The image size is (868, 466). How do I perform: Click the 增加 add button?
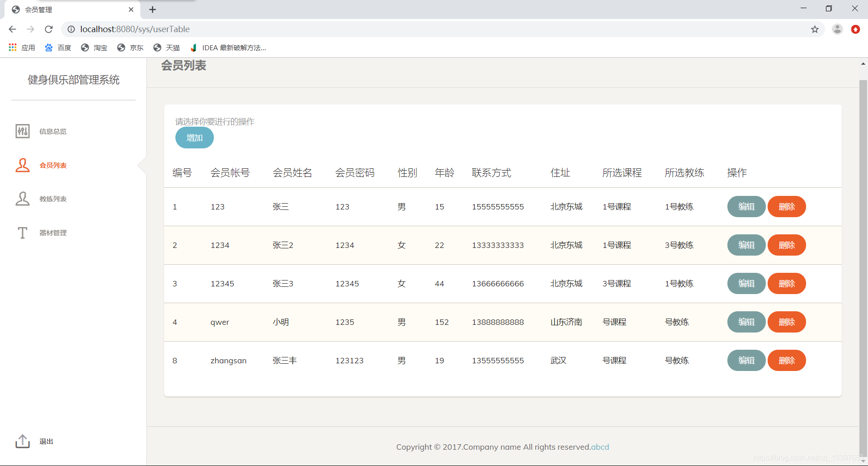194,138
